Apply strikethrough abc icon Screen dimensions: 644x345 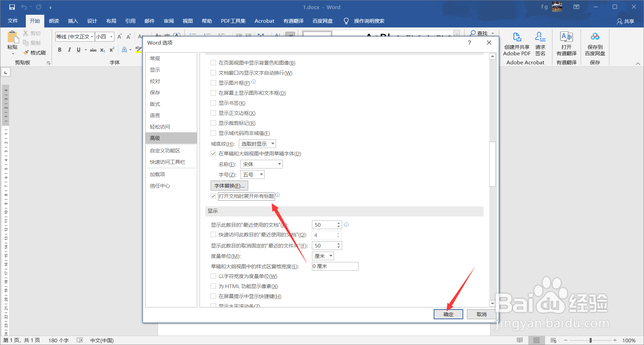(x=93, y=50)
